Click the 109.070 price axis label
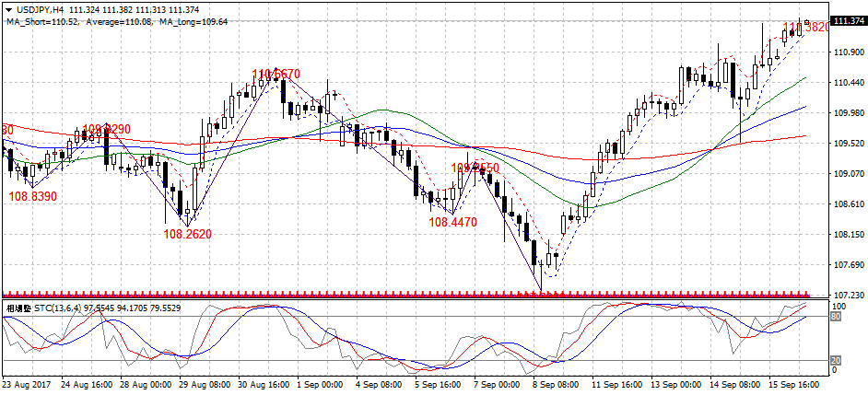868x395 pixels. coord(847,174)
